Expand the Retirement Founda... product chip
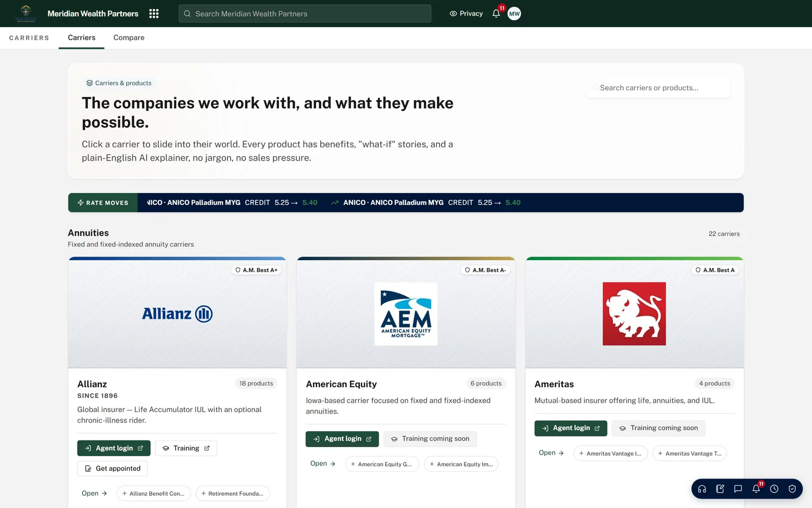 [233, 494]
